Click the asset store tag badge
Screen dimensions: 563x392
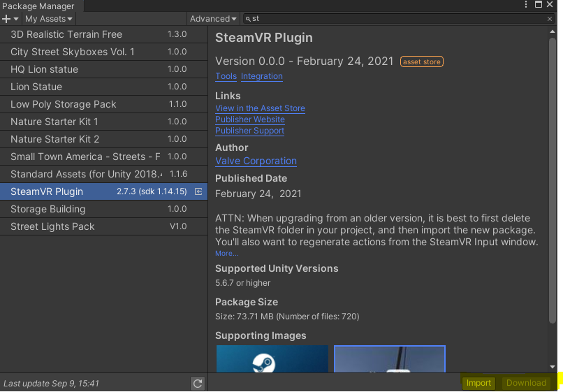point(421,61)
